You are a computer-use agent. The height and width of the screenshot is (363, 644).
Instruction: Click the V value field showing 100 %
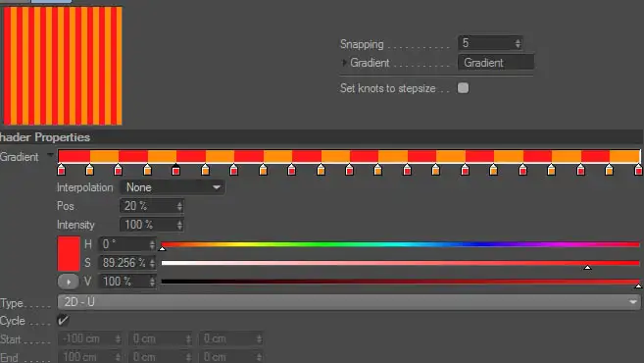(127, 282)
